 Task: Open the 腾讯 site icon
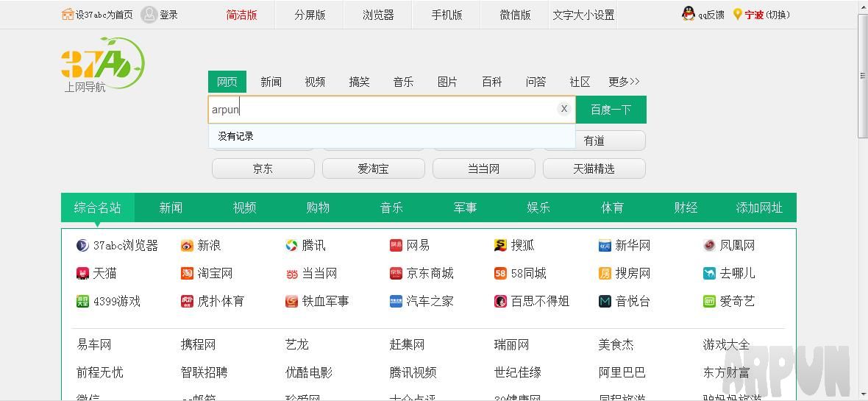pos(292,245)
